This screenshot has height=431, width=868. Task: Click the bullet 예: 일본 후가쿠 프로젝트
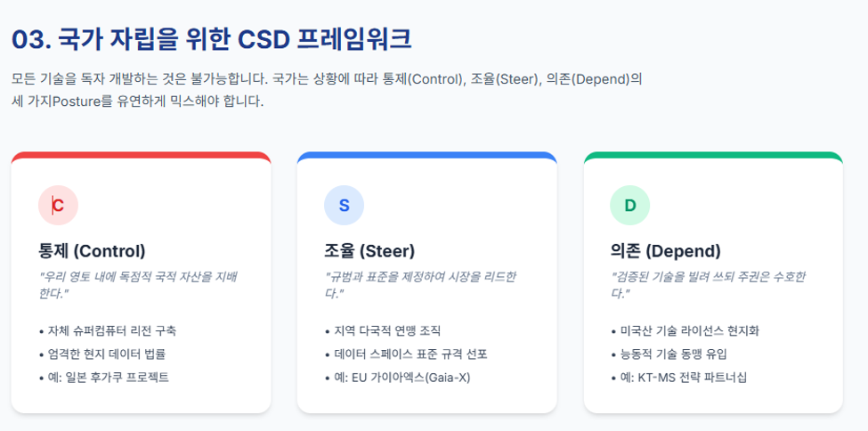(104, 378)
